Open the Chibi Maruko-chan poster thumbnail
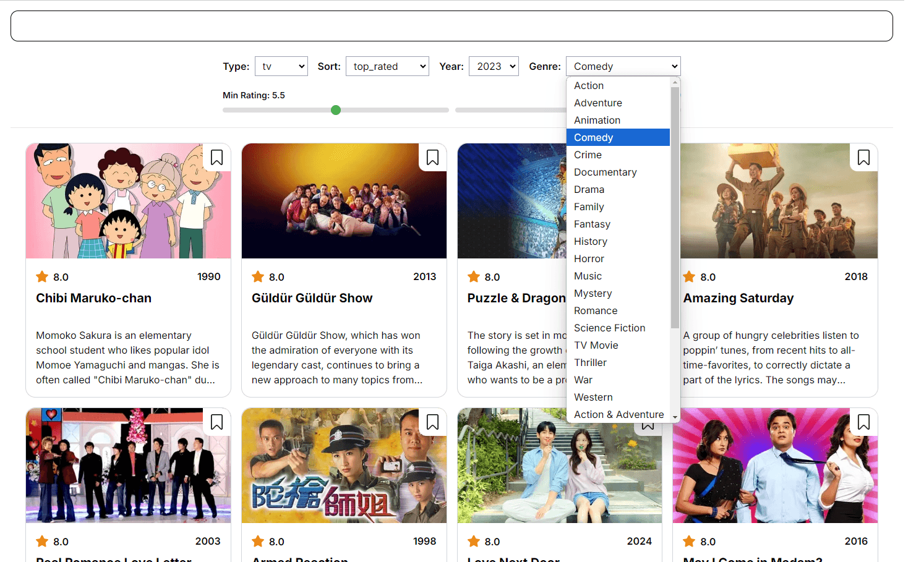This screenshot has height=562, width=924. click(x=128, y=201)
